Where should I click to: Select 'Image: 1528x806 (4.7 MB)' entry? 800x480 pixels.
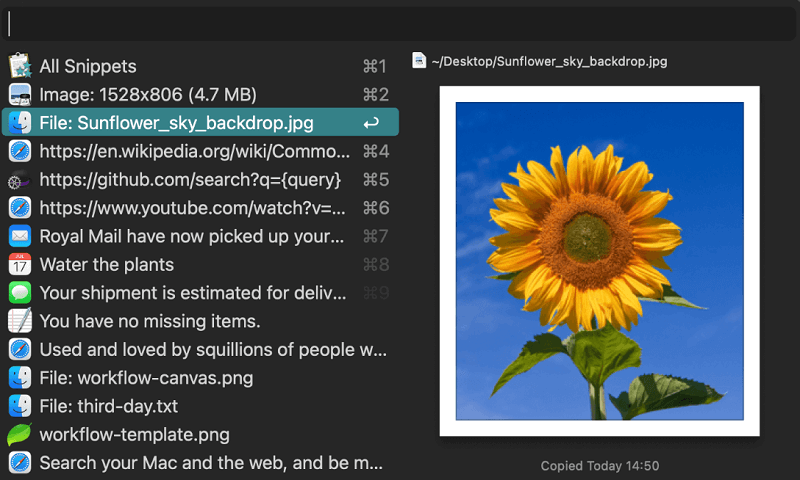point(148,95)
